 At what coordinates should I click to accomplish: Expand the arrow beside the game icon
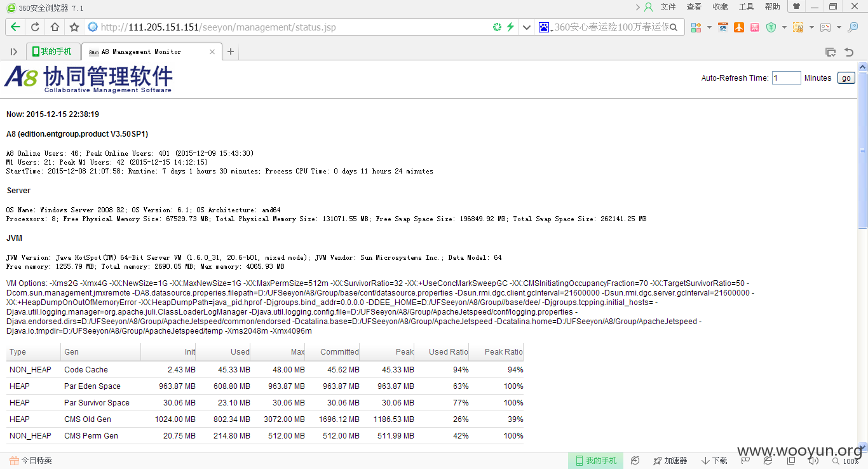(839, 27)
